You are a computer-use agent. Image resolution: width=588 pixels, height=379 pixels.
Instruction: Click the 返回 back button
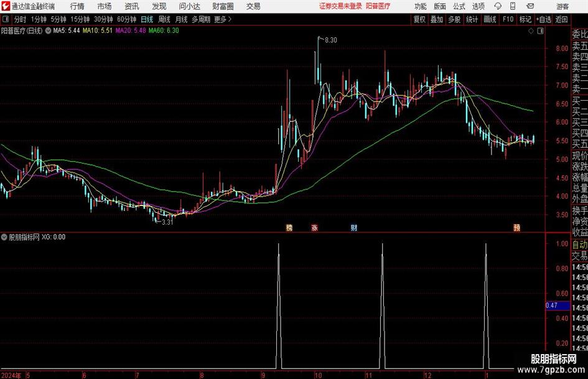click(x=561, y=19)
